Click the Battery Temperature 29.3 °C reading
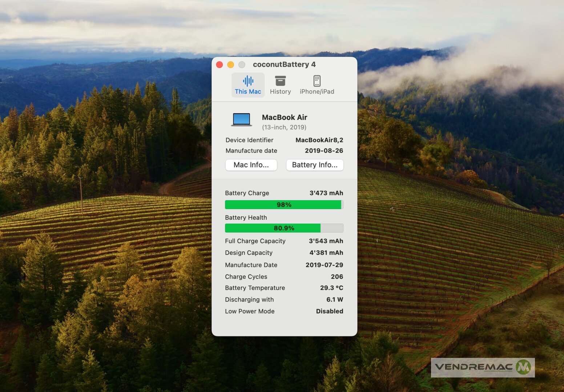Viewport: 564px width, 392px height. coord(331,288)
